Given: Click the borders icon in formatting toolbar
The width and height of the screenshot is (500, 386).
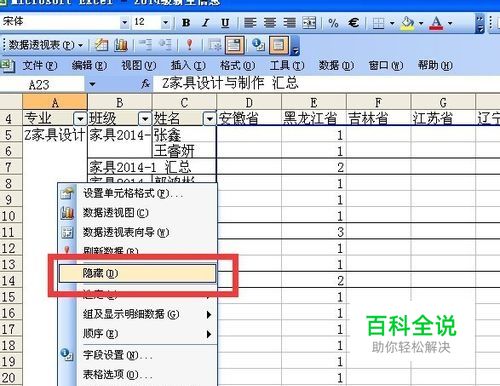Looking at the screenshot, I should coord(378,23).
